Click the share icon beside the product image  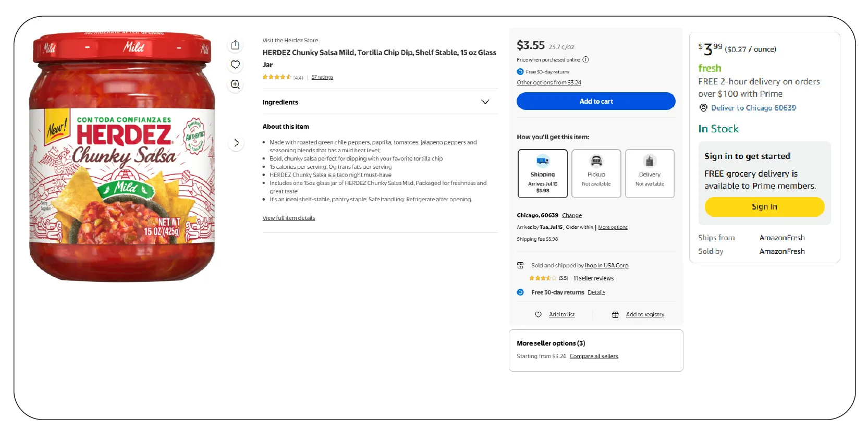[235, 45]
